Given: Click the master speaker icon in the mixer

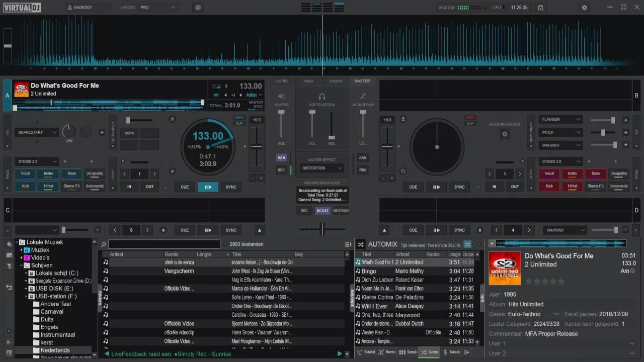Looking at the screenshot, I should click(x=282, y=96).
